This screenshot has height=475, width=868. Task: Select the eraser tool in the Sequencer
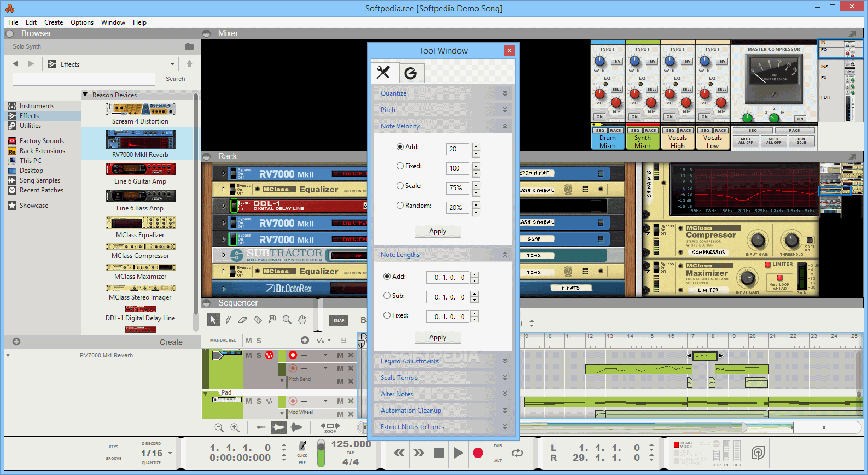coord(243,320)
